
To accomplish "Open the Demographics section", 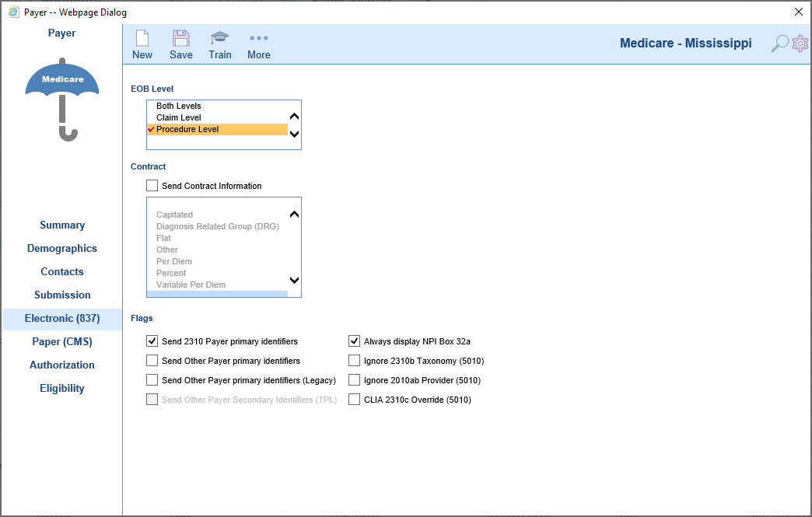I will 62,249.
